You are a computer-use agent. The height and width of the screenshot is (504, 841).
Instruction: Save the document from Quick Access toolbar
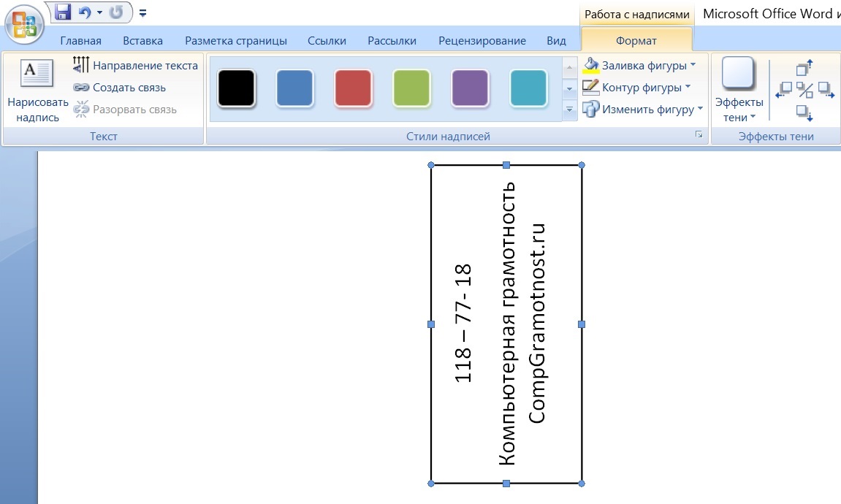tap(64, 12)
